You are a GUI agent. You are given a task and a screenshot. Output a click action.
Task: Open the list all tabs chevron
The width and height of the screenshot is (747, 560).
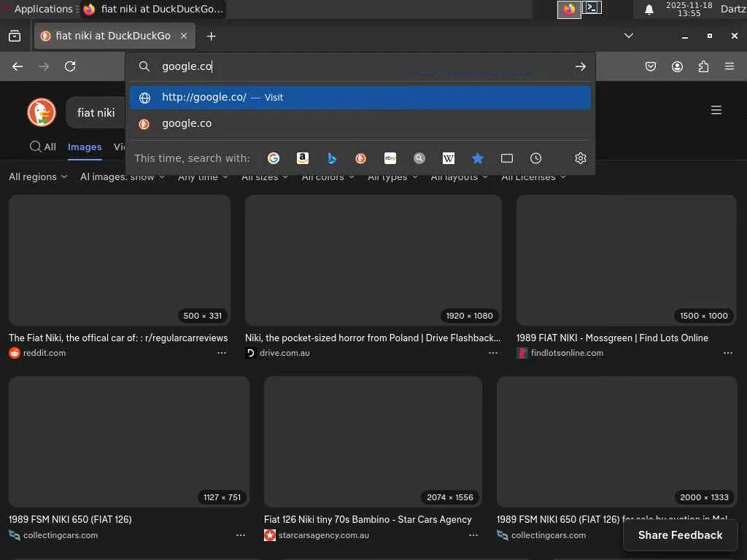628,36
